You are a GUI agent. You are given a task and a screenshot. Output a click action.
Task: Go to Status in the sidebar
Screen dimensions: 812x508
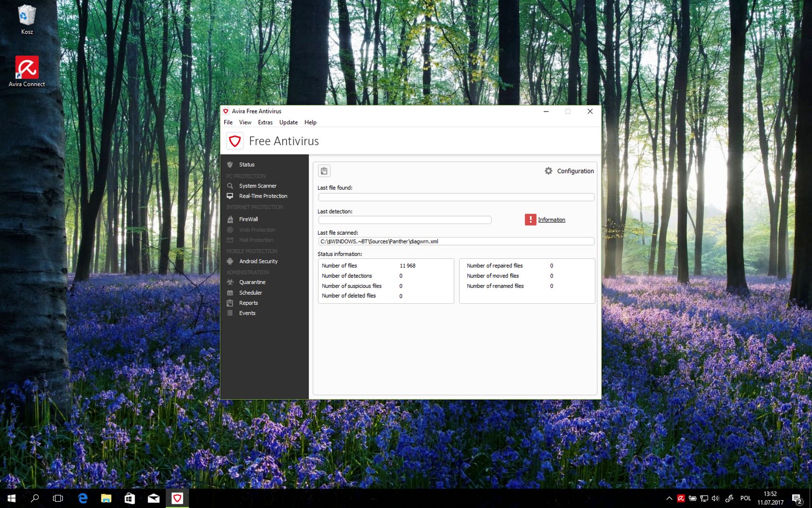pyautogui.click(x=247, y=164)
